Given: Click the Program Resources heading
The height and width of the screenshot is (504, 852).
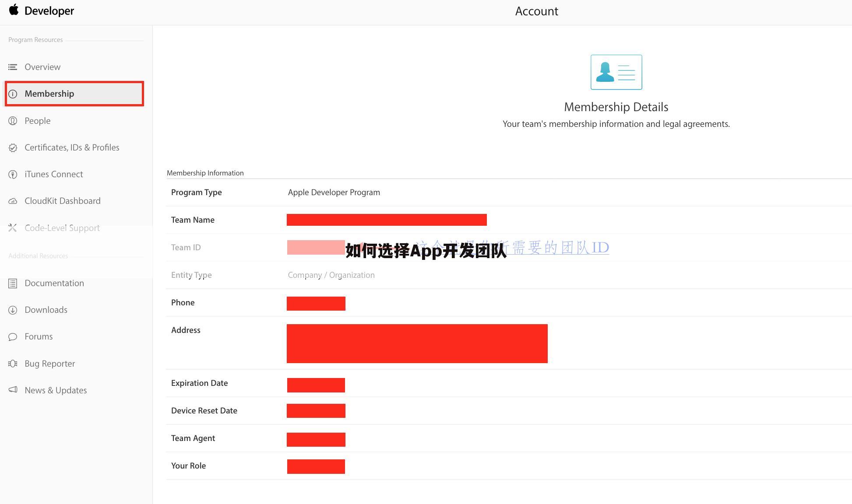Looking at the screenshot, I should click(x=35, y=40).
